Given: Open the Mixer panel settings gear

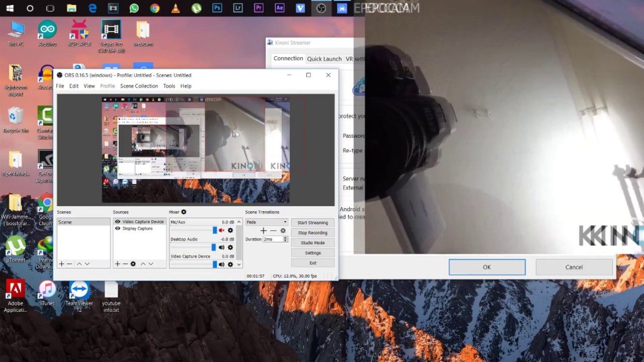Looking at the screenshot, I should [x=184, y=212].
